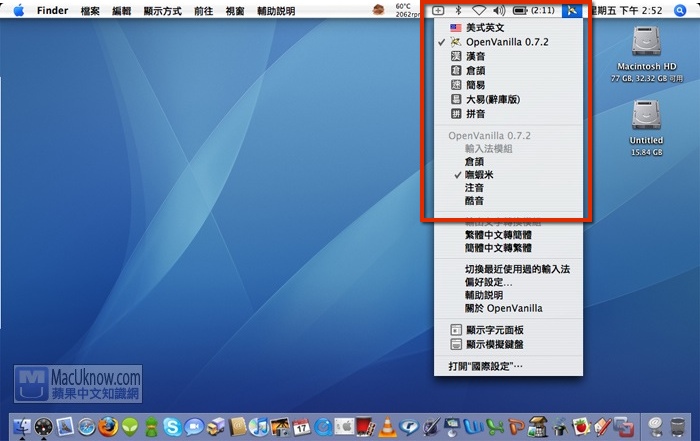
Task: Open Finder from the Dock
Action: [21, 427]
